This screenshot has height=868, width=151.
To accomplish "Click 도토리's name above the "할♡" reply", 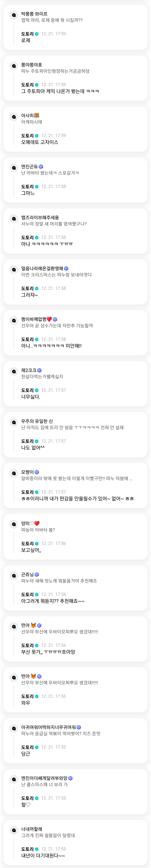I will [x=27, y=798].
